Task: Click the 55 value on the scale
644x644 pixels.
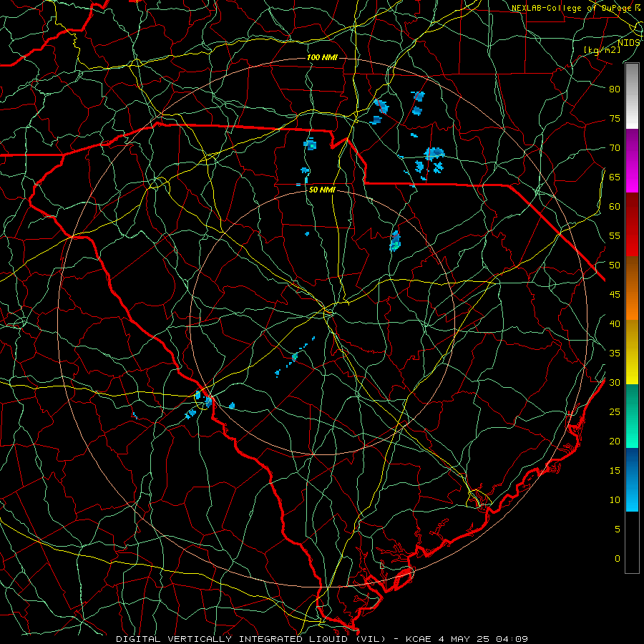Action: (x=615, y=235)
